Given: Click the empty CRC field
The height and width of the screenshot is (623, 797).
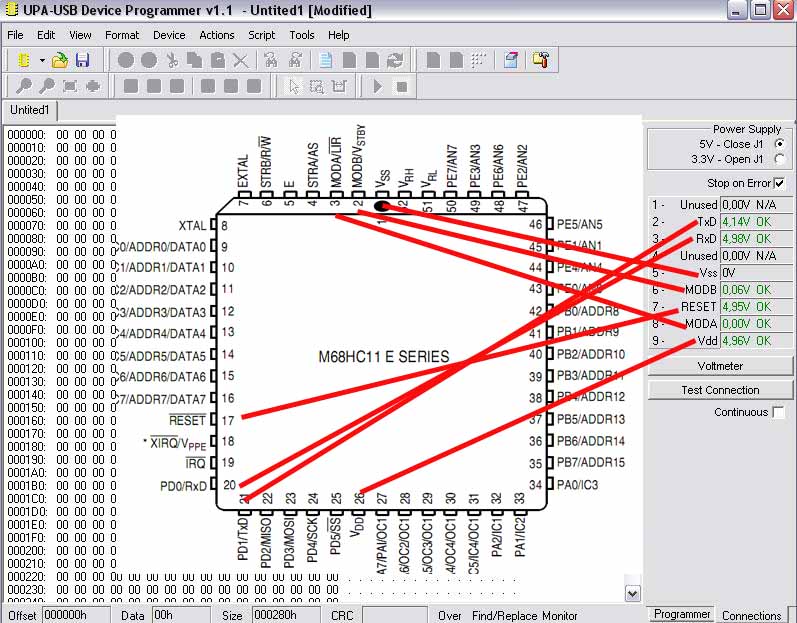Looking at the screenshot, I should [x=394, y=615].
